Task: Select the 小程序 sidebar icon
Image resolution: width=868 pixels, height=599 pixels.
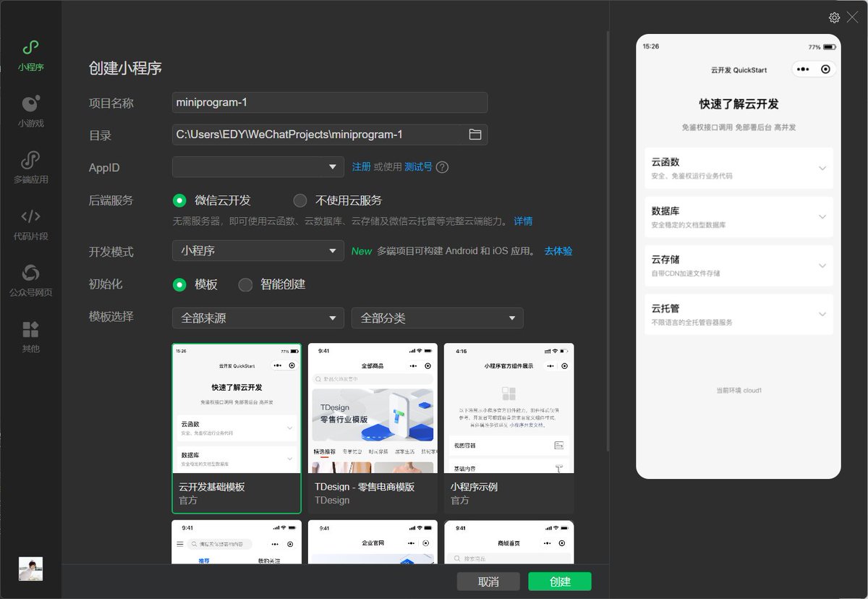Action: point(30,48)
